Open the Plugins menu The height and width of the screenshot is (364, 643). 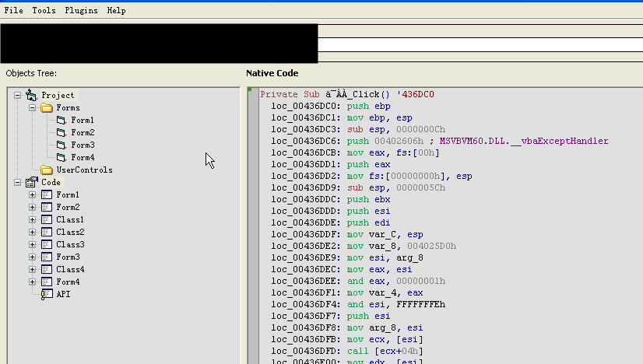[81, 10]
